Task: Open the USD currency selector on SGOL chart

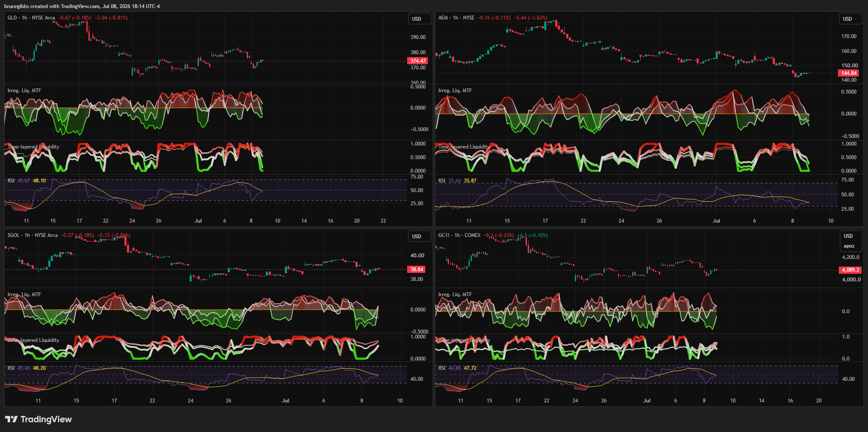Action: [x=419, y=237]
